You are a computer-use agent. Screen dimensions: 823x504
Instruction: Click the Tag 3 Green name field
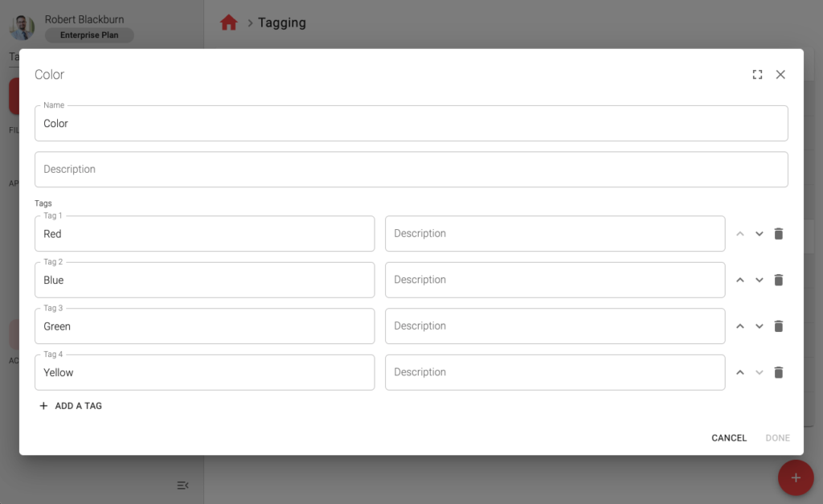pos(205,326)
